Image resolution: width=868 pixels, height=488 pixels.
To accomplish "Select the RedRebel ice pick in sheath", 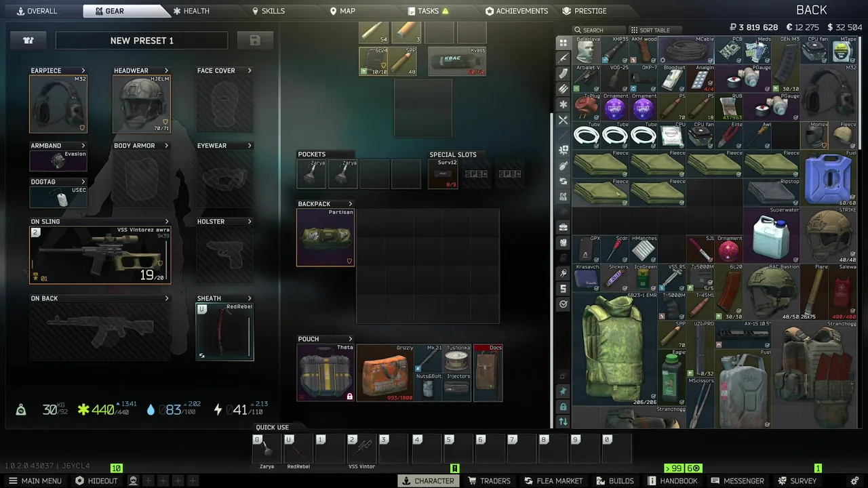I will 225,332.
